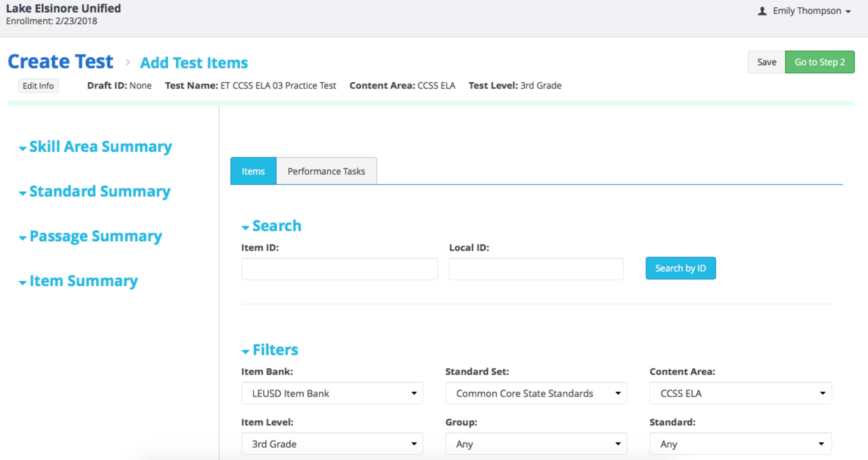Viewport: 868px width, 460px height.
Task: Open the Item Level dropdown
Action: (x=332, y=444)
